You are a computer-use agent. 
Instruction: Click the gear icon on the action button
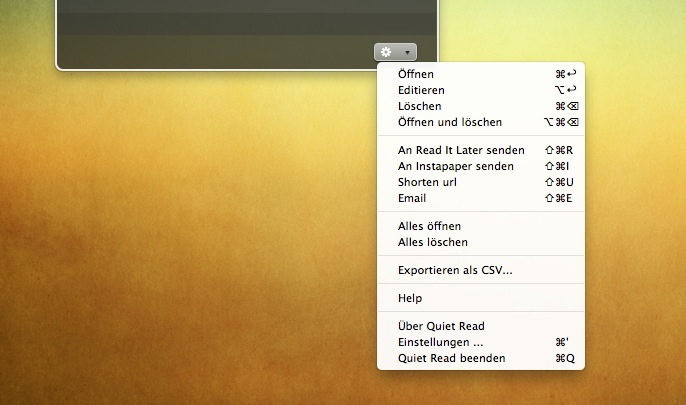386,52
